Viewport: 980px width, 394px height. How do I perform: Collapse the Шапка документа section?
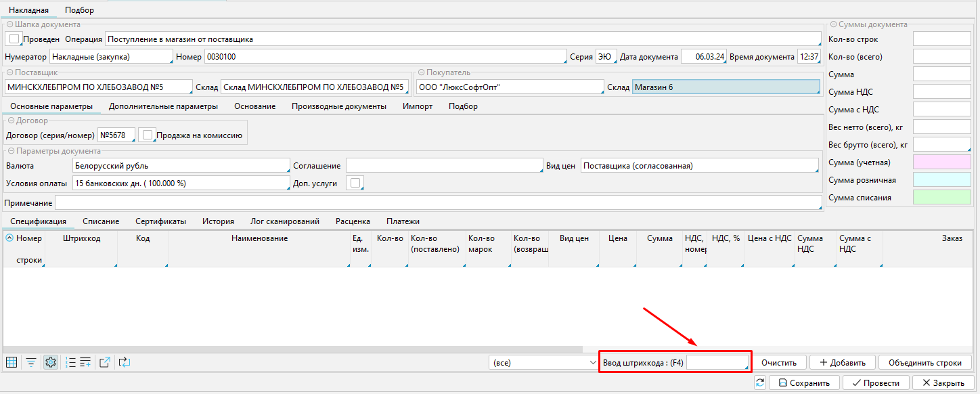coord(9,24)
